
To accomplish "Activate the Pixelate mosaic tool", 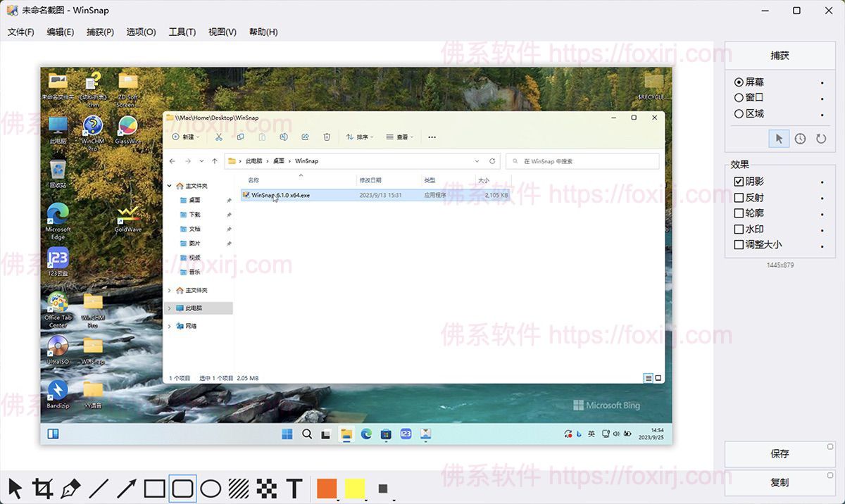I will tap(266, 488).
